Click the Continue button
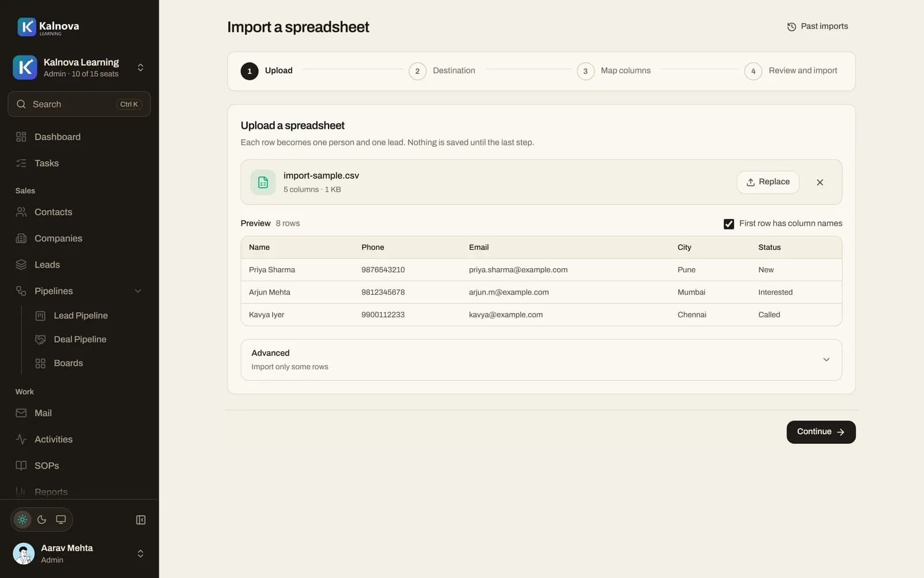Screen dimensions: 924x578 click(x=821, y=432)
